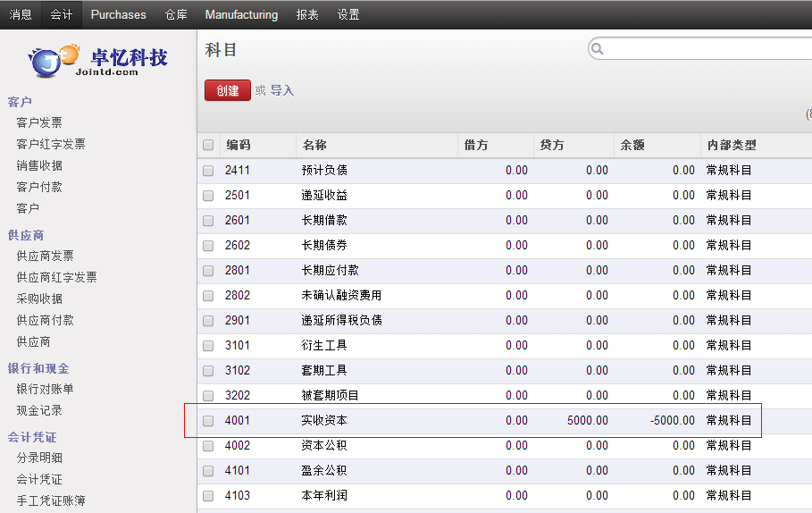Toggle the select-all checkbox in header
Viewport: 812px width, 513px height.
[x=208, y=145]
